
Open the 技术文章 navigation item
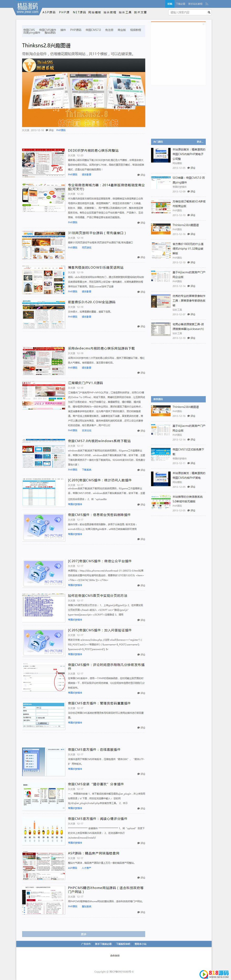pos(140,12)
